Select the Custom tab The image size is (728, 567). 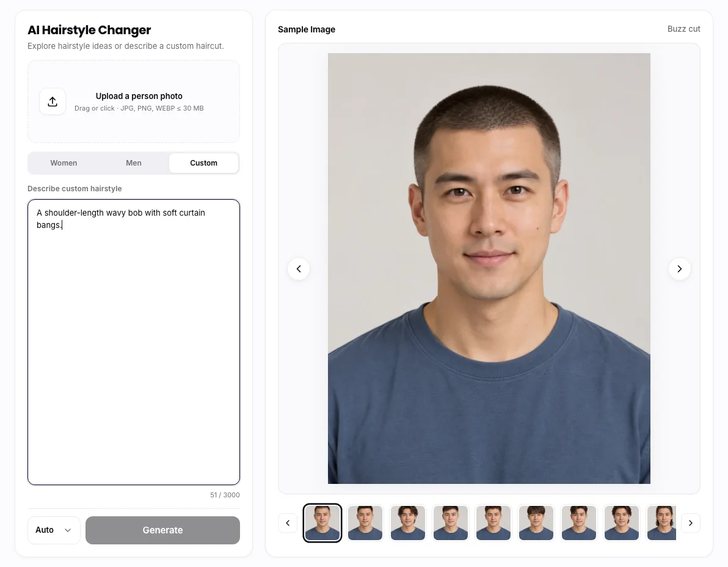203,163
